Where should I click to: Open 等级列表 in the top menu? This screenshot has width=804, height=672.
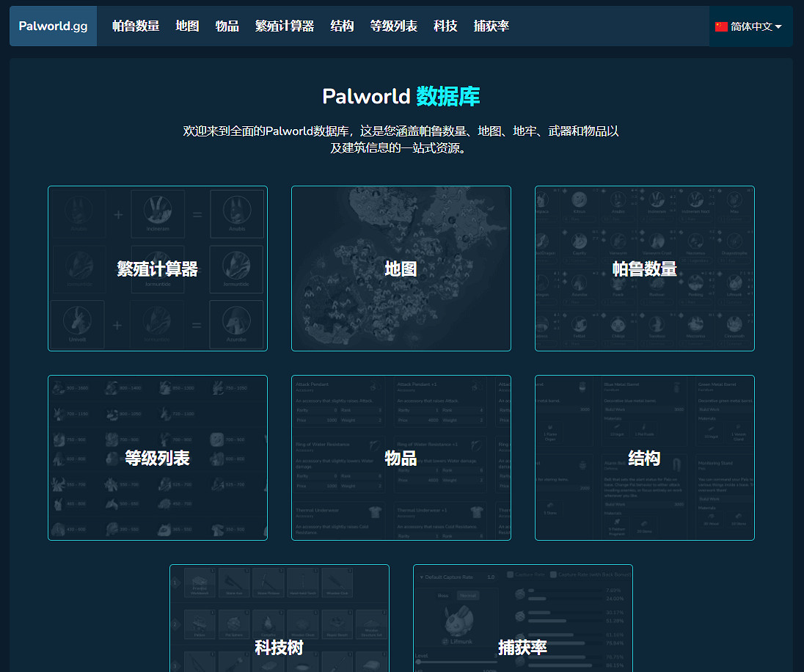393,26
